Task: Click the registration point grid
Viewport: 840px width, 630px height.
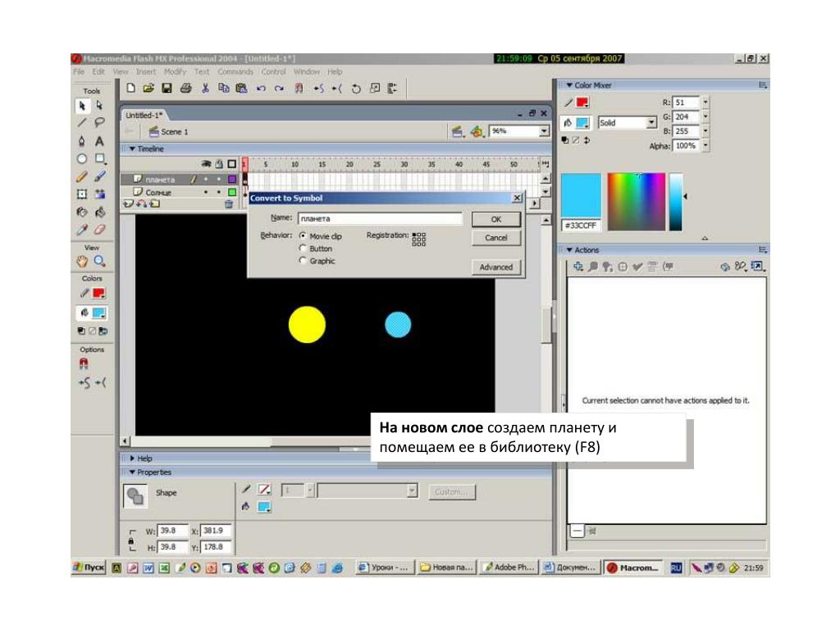Action: pyautogui.click(x=419, y=239)
